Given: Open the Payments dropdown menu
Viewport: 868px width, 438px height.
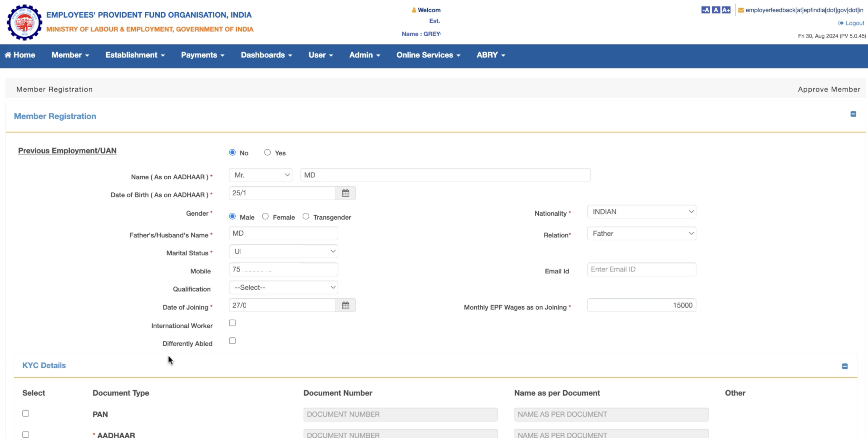Looking at the screenshot, I should click(202, 55).
